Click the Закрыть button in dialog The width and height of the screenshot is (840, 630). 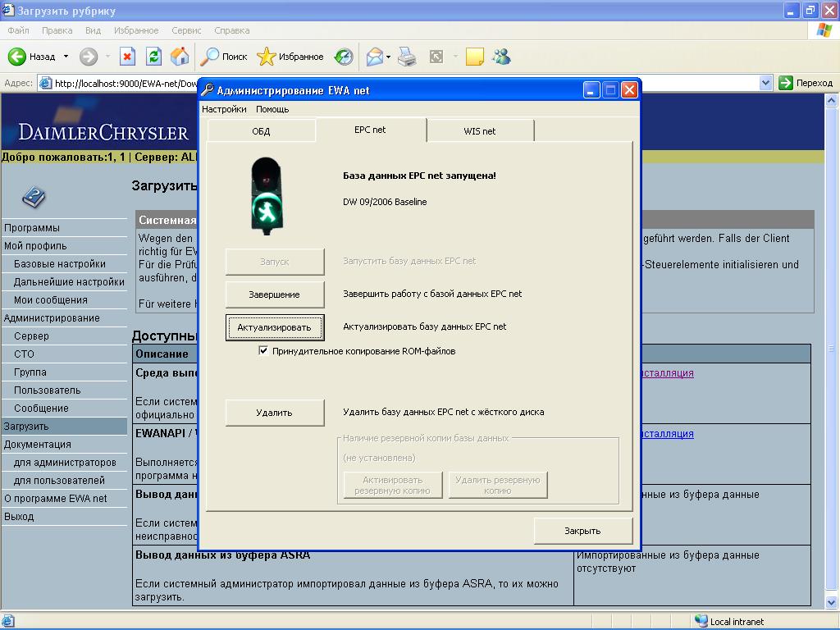583,531
